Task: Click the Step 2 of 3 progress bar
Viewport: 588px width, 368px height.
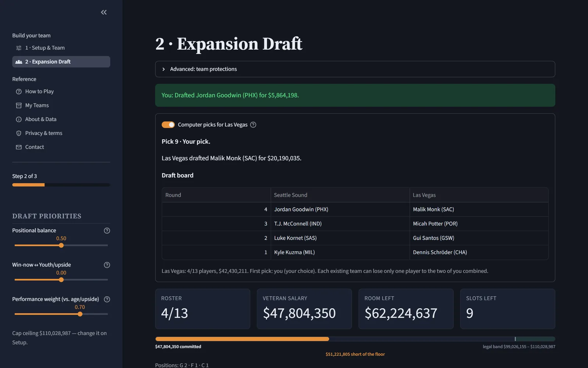Action: (x=61, y=185)
